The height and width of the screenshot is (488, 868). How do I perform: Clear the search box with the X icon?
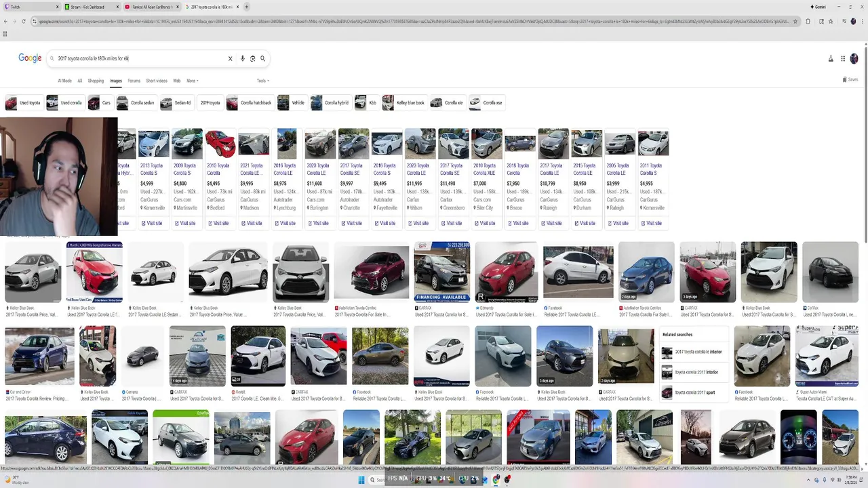click(x=230, y=58)
